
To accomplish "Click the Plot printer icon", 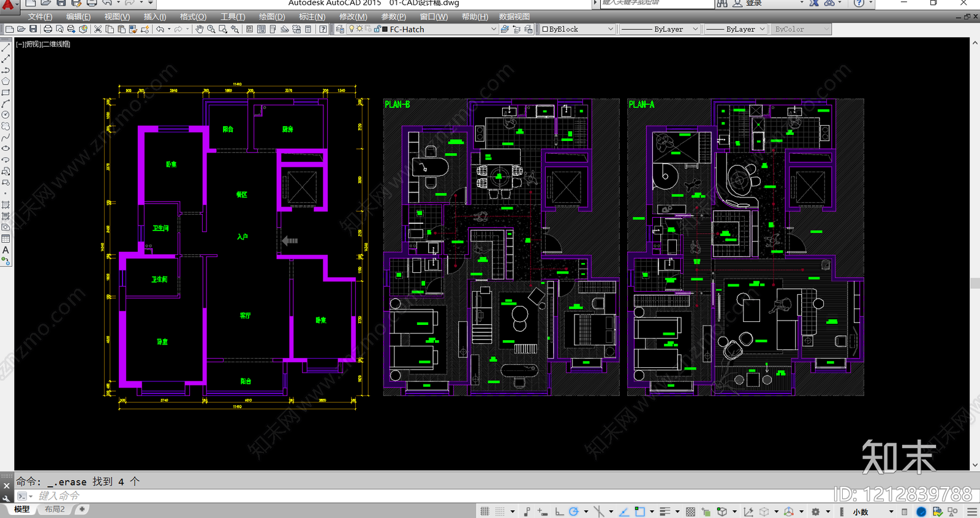I will point(48,29).
